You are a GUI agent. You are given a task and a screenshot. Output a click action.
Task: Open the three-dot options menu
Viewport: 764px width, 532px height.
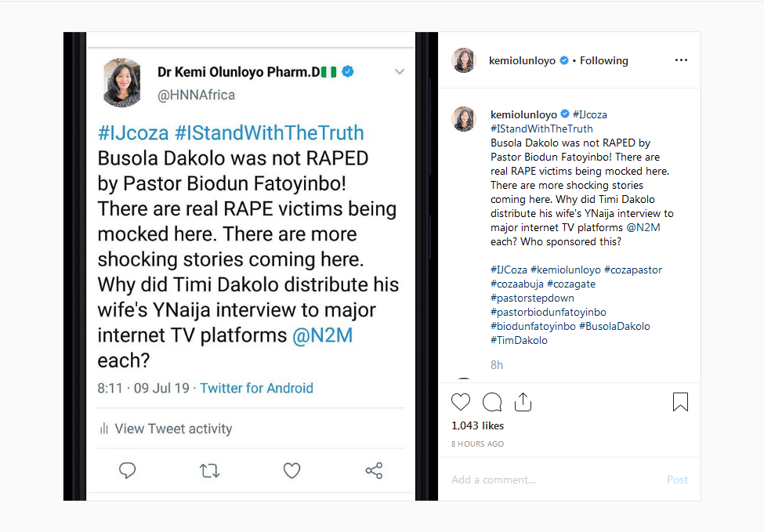coord(681,60)
